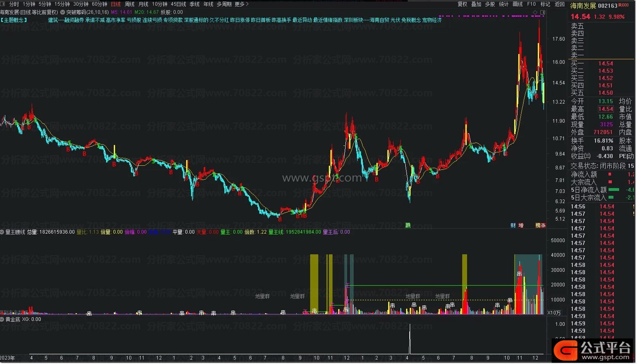Viewport: 637px width, 364px height.
Task: Expand the 突破筹码 indicator dropdown arrow
Action: coord(63,12)
